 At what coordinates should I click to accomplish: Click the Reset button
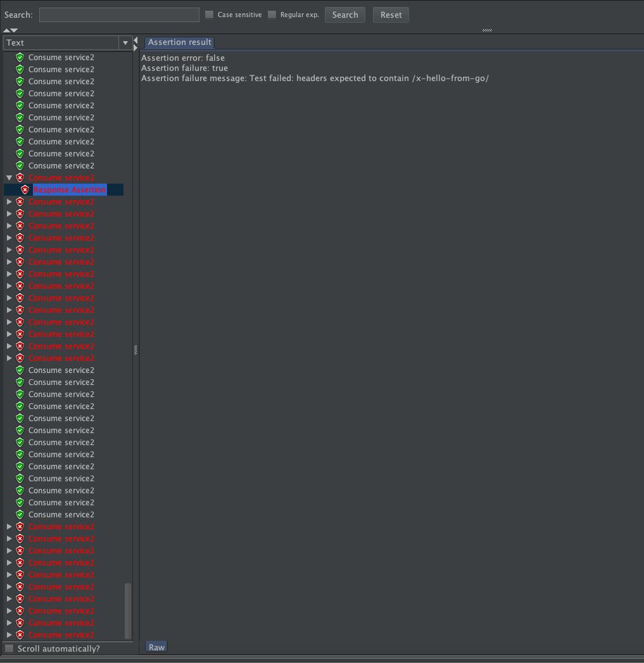[x=391, y=15]
